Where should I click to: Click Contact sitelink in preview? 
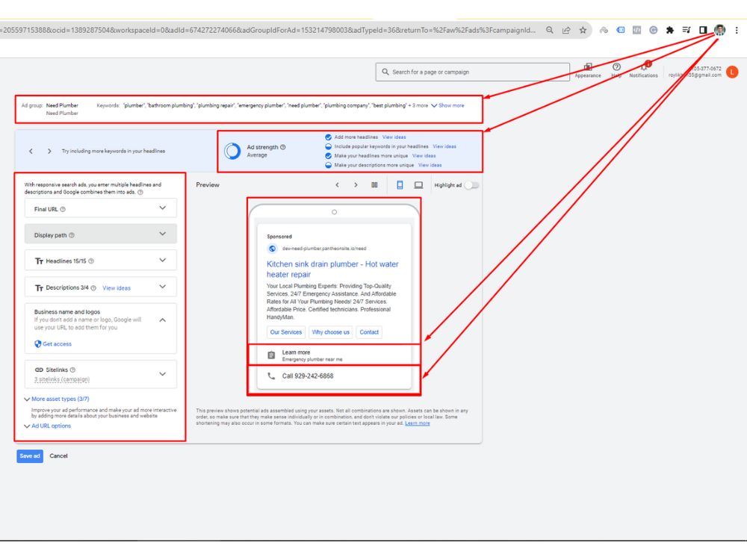tap(369, 332)
